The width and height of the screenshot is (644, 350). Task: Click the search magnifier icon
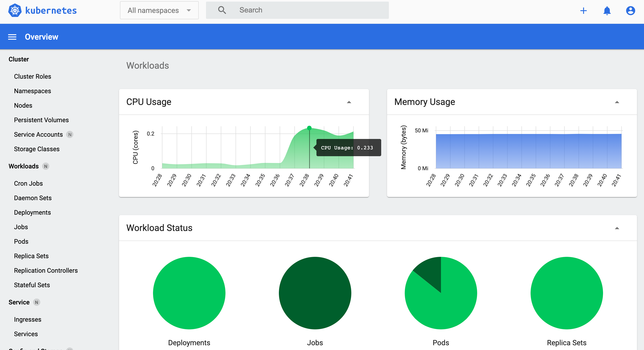[x=222, y=10]
